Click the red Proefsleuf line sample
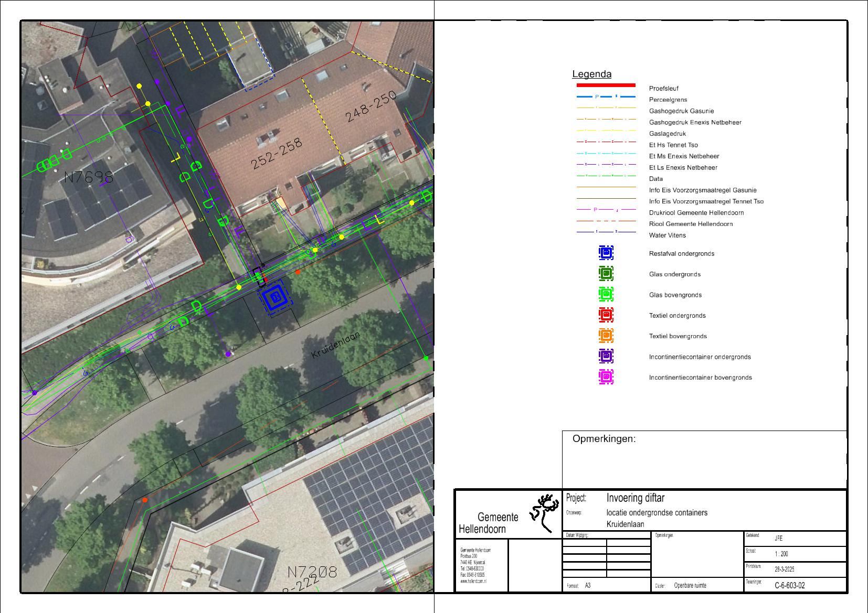The height and width of the screenshot is (613, 868). (x=606, y=85)
